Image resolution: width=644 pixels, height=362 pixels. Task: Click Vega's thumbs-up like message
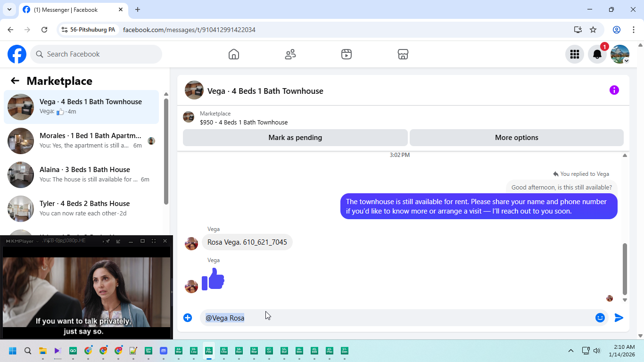coord(213,279)
